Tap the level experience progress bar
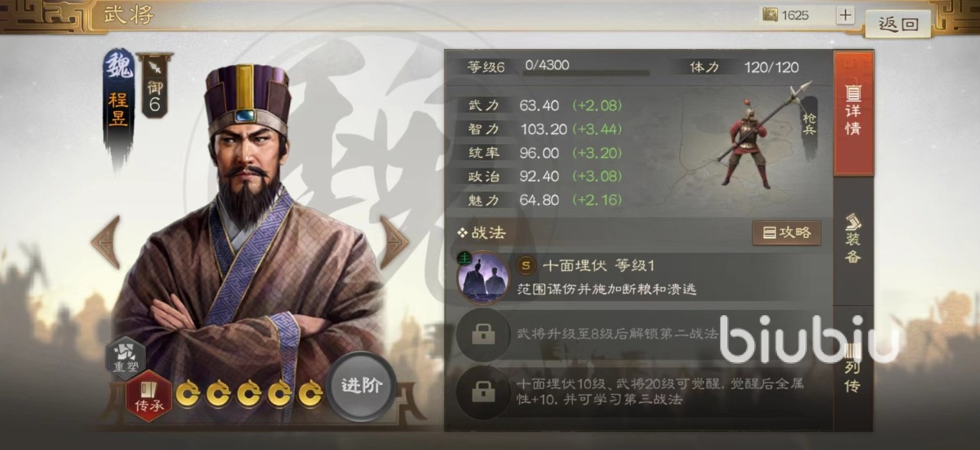Image resolution: width=980 pixels, height=450 pixels. click(587, 73)
